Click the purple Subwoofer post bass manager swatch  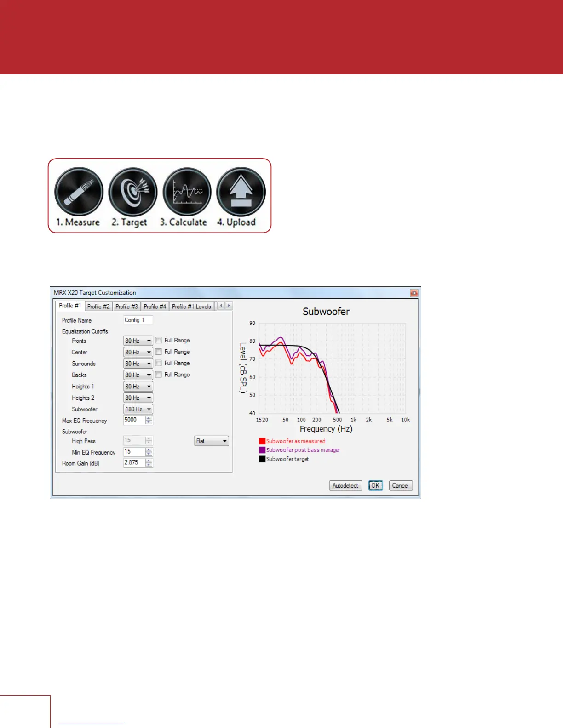(x=262, y=450)
